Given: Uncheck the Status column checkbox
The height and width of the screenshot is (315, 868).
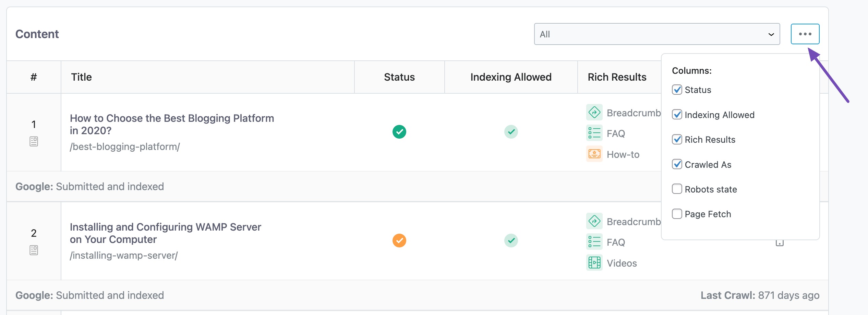Looking at the screenshot, I should click(x=677, y=90).
